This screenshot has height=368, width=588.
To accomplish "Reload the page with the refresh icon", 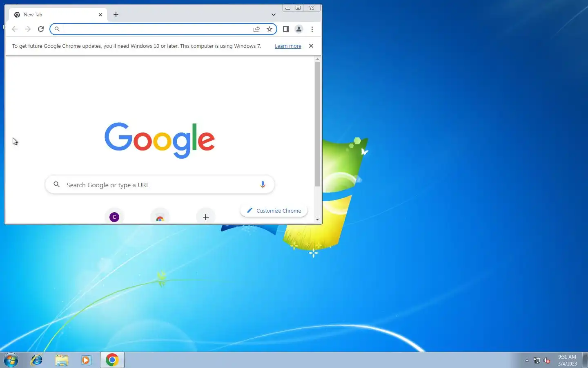I will (x=41, y=29).
